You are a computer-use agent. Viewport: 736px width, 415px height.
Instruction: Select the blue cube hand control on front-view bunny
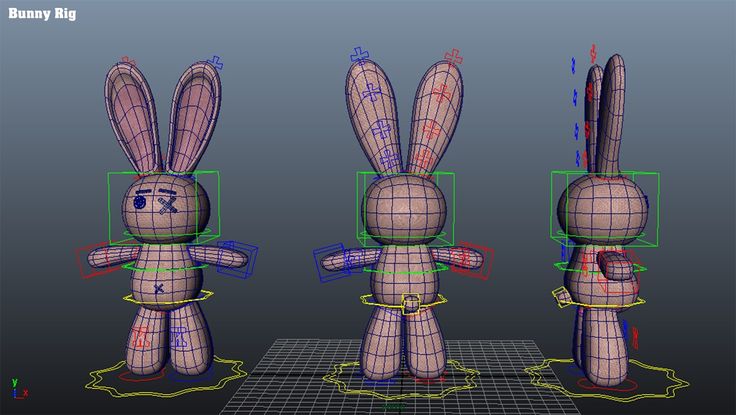(240, 257)
